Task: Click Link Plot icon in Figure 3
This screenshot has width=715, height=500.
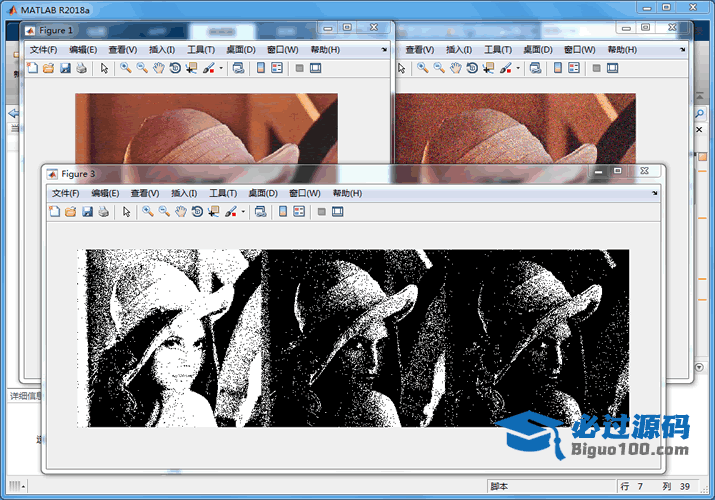Action: (x=260, y=211)
